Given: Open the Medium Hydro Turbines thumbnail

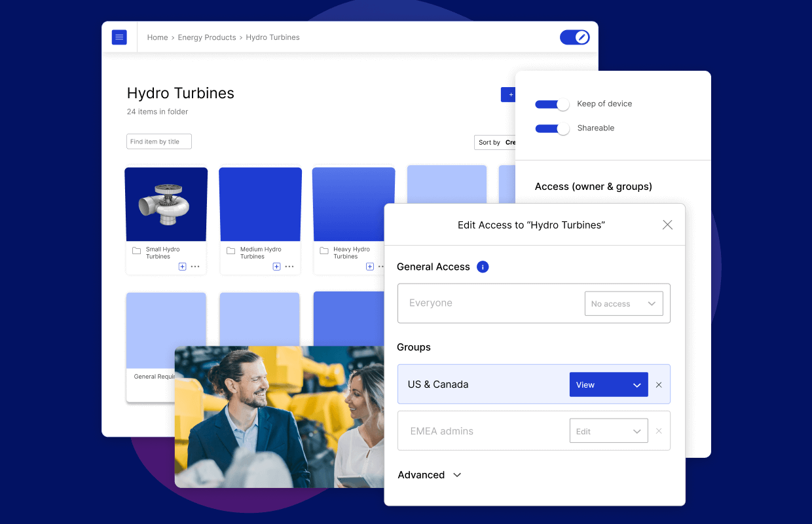Looking at the screenshot, I should 261,204.
